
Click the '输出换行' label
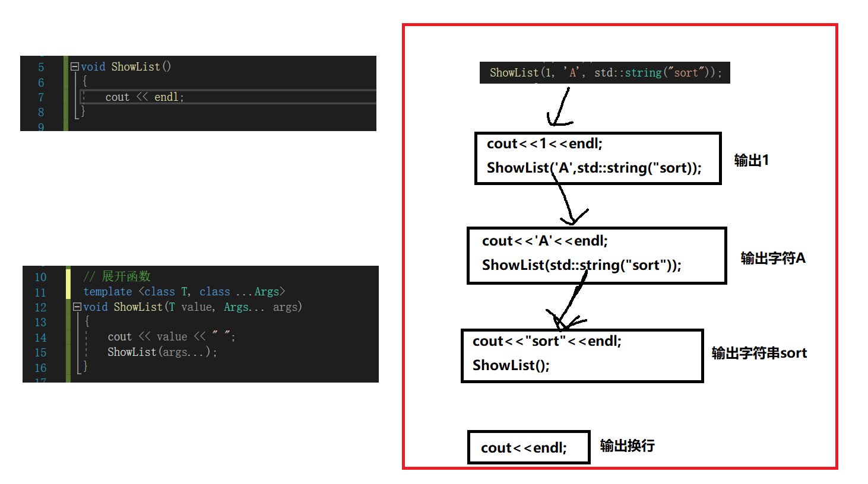(x=627, y=445)
